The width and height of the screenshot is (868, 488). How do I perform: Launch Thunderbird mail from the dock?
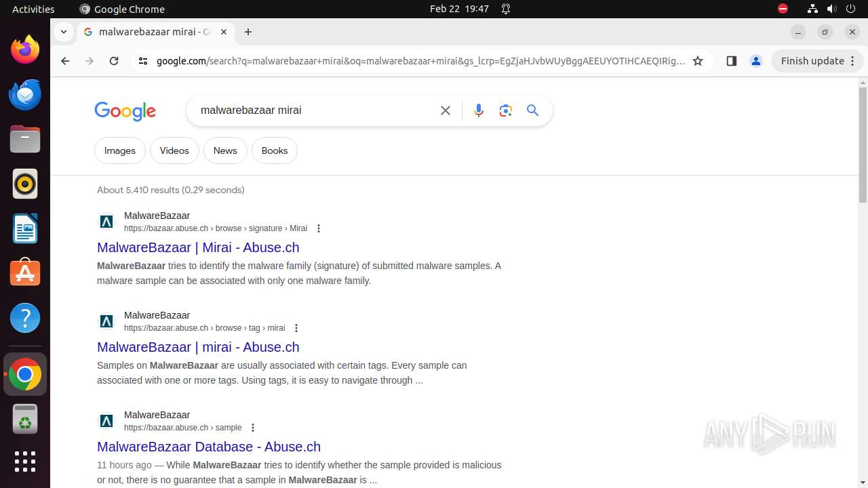(25, 94)
